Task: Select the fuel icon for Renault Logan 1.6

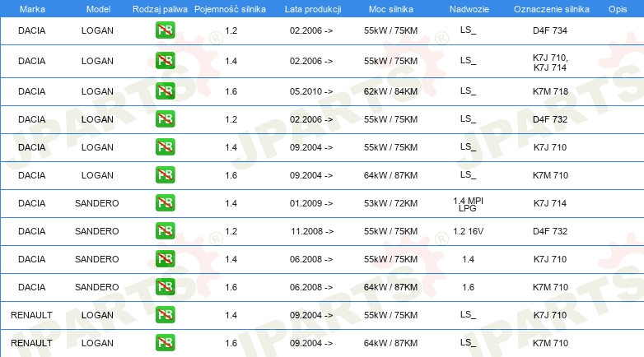Action: coord(165,343)
